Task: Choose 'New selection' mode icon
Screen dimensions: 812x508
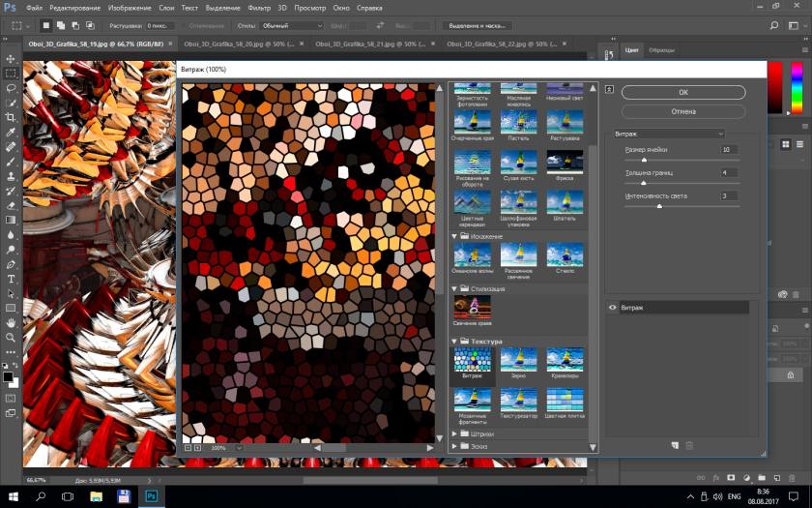Action: [46, 25]
